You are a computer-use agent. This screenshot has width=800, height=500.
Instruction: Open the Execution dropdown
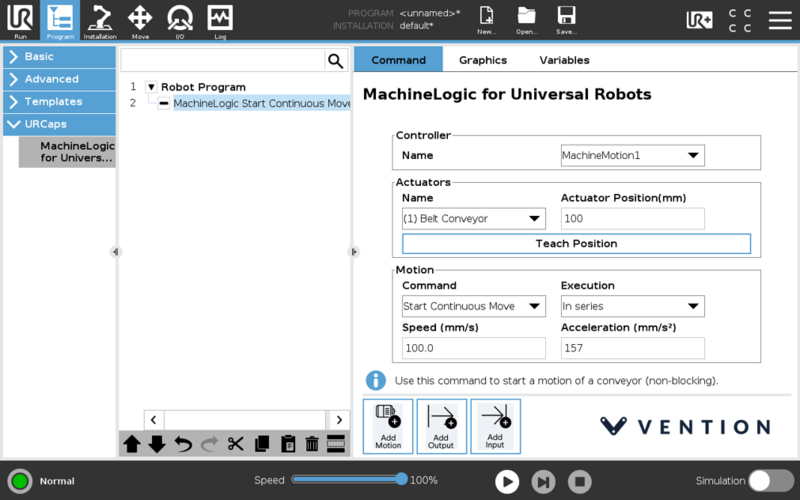click(633, 307)
